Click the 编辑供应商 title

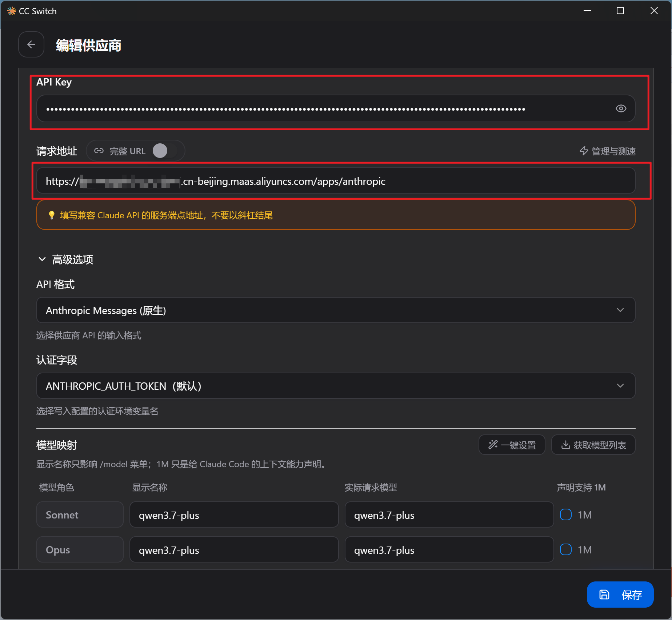[x=88, y=45]
